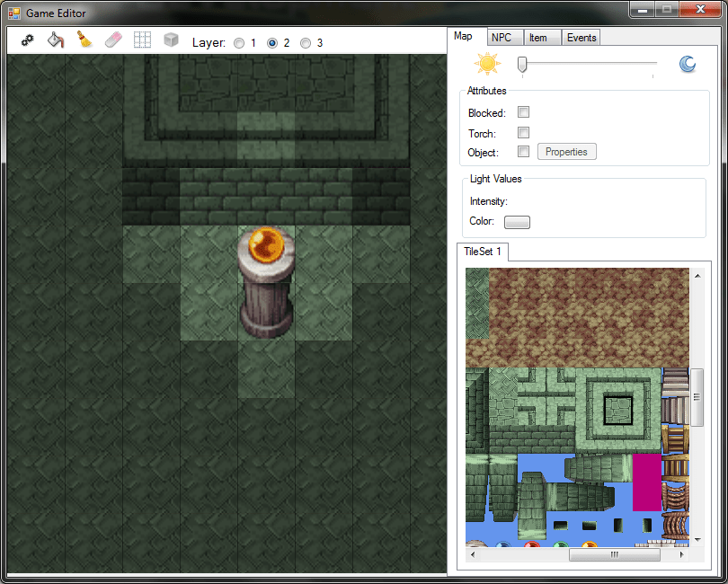This screenshot has width=728, height=584.
Task: Enable the Torch attribute checkbox
Action: [523, 132]
